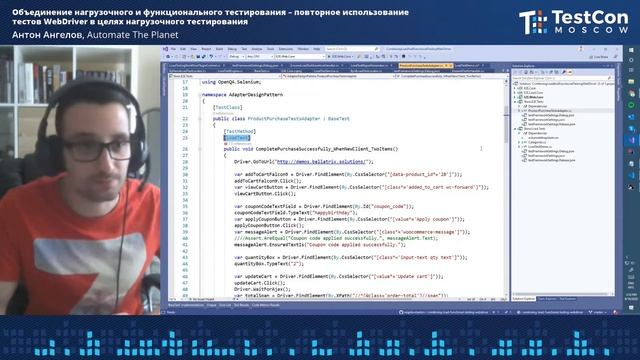640x360 pixels.
Task: Switch to the LoadTestDemo.cs editor tab
Action: tap(467, 65)
